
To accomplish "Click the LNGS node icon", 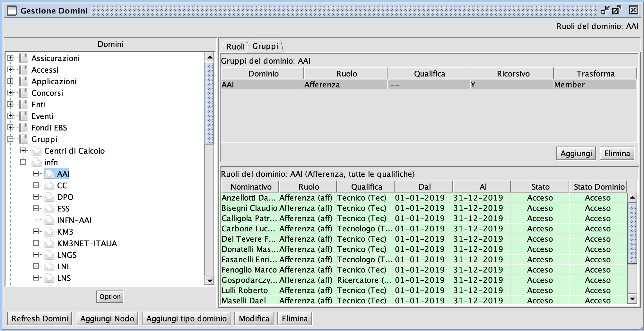I will (49, 255).
